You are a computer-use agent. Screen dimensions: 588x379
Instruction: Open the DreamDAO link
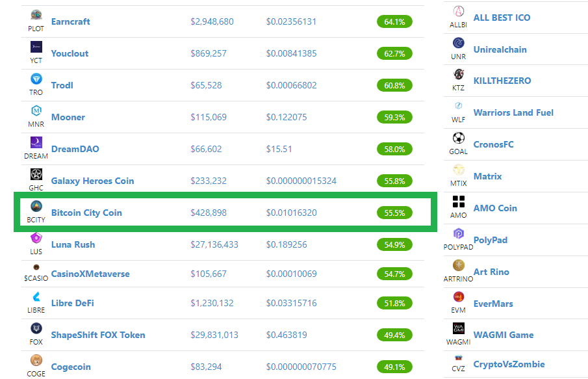(75, 150)
